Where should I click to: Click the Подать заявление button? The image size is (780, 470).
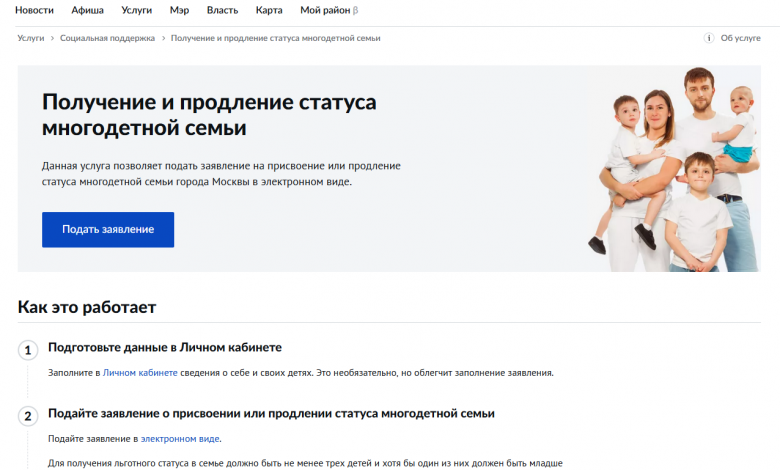(x=108, y=229)
